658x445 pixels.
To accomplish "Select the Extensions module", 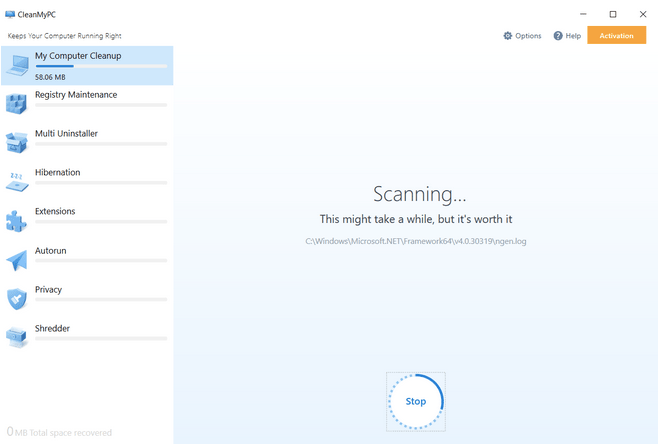I will coord(87,221).
